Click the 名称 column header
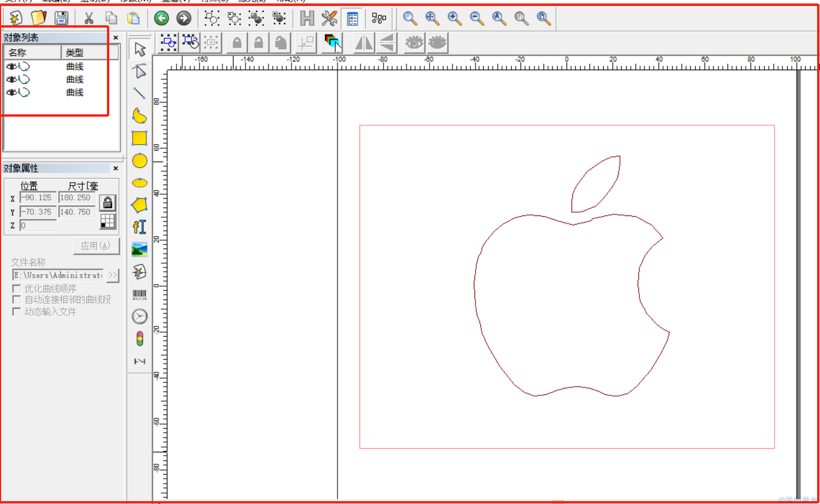The image size is (820, 504). 33,52
